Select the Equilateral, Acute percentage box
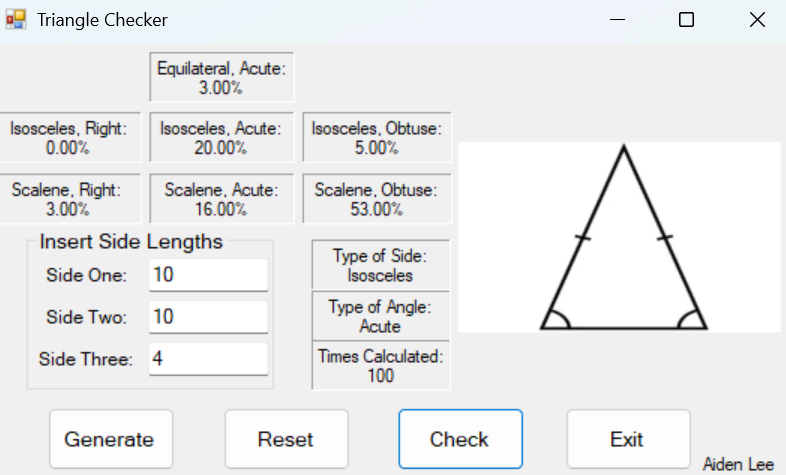 [222, 78]
